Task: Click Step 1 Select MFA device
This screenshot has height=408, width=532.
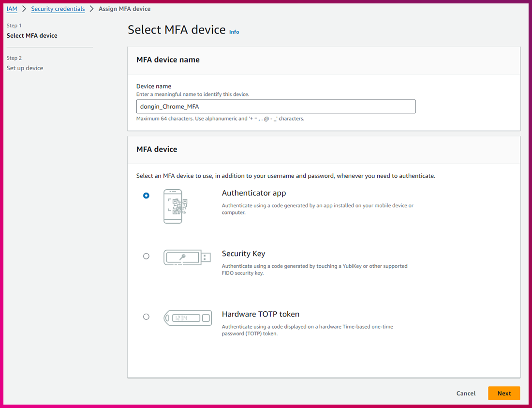Action: (x=32, y=35)
